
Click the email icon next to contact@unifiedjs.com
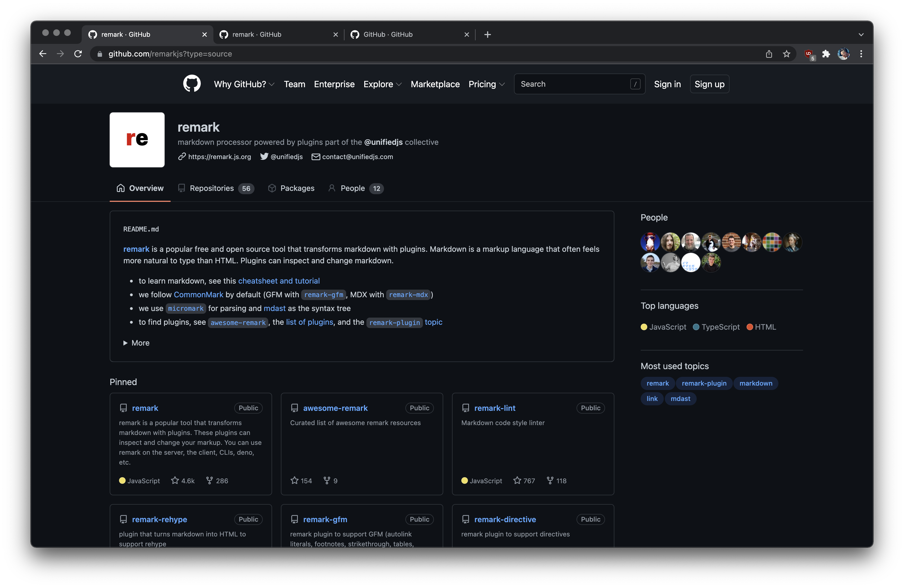pos(316,157)
